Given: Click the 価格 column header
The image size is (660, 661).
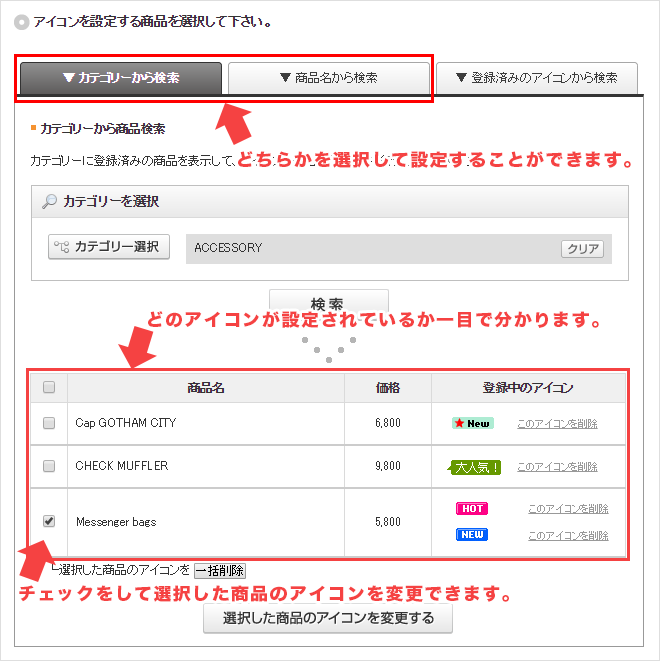Looking at the screenshot, I should 388,387.
